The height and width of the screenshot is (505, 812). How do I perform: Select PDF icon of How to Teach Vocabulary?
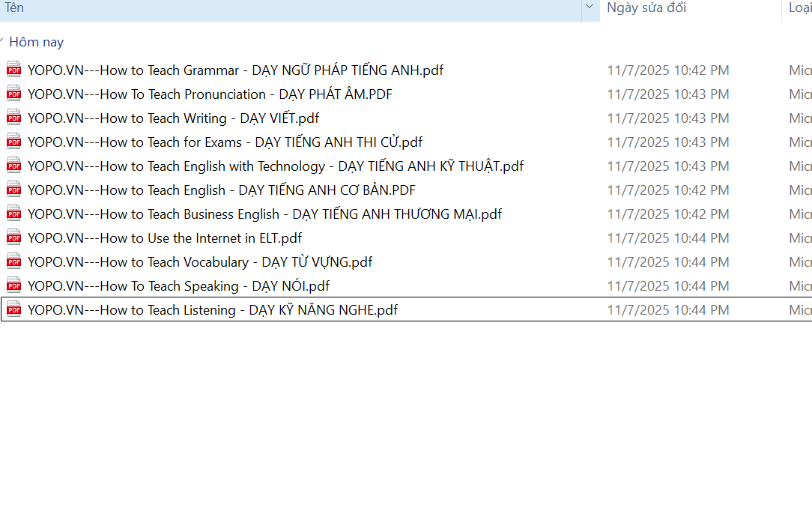(x=13, y=262)
